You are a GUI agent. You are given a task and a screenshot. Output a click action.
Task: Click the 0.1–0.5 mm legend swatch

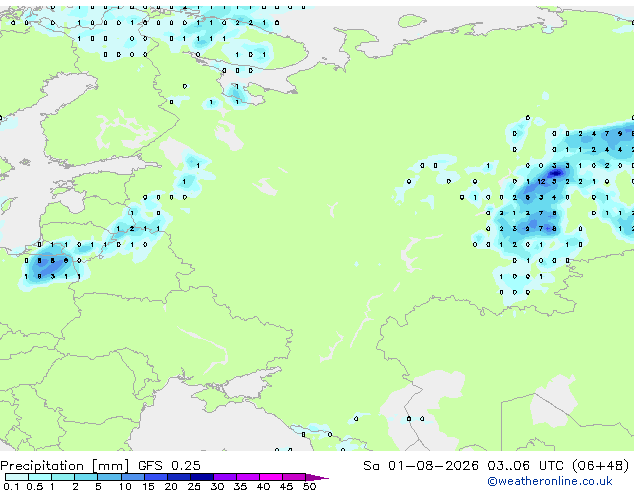coord(17,477)
